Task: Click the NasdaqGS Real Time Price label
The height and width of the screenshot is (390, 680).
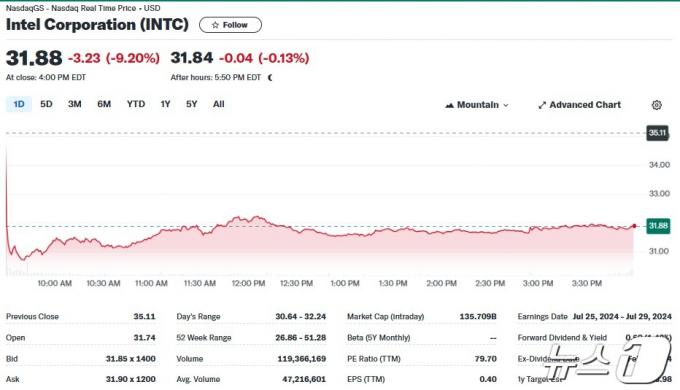Action: [83, 8]
